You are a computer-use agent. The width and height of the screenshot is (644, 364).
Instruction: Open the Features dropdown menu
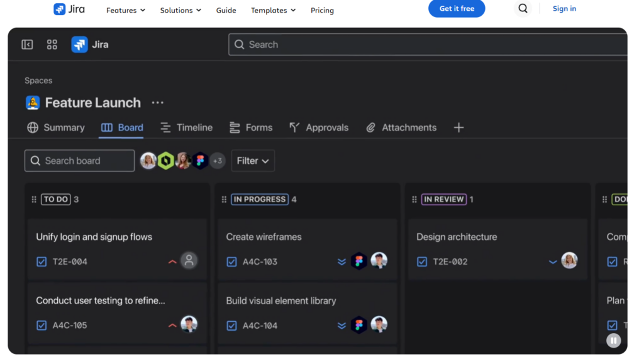[126, 10]
